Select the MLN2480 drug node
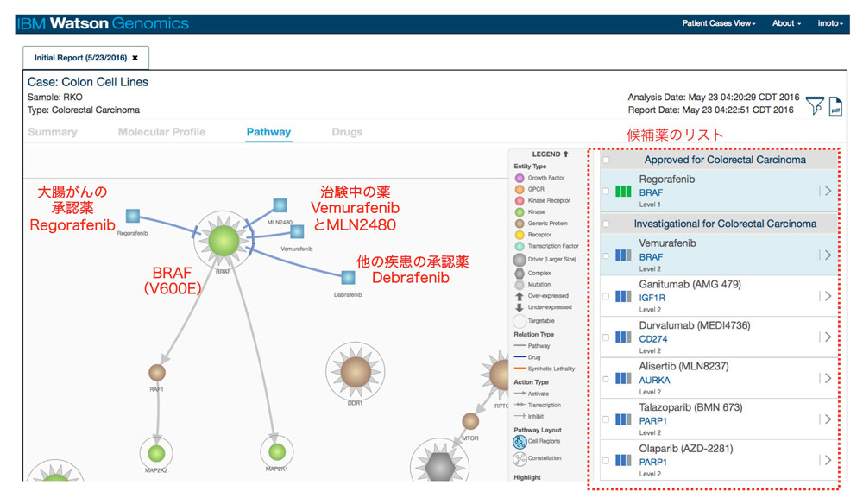Screen dimensions: 863x504 tap(280, 205)
